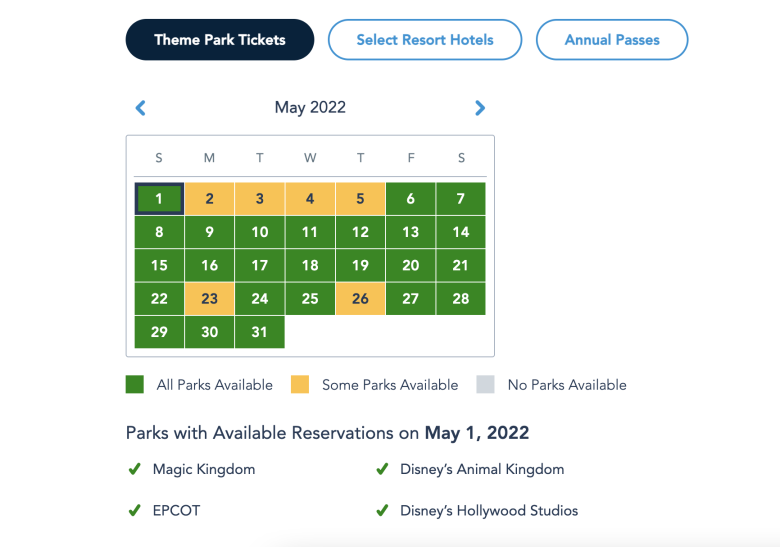Choose May 31 in the calendar
Image resolution: width=780 pixels, height=547 pixels.
(x=260, y=332)
